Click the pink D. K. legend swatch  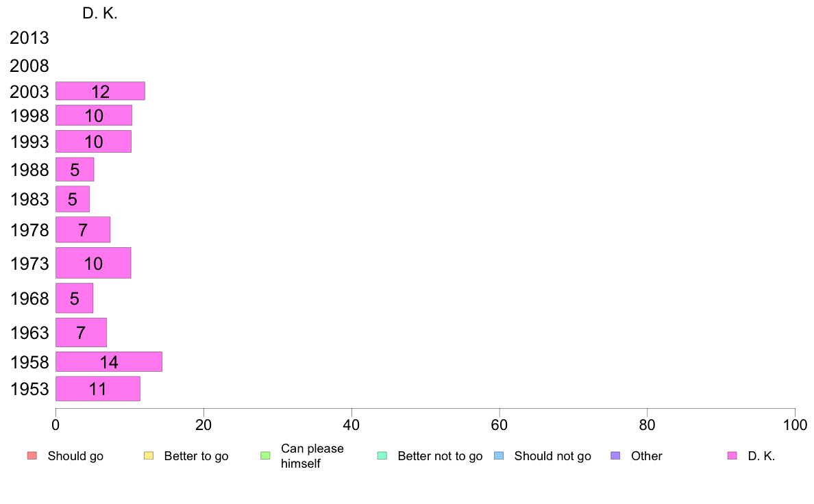(x=732, y=456)
